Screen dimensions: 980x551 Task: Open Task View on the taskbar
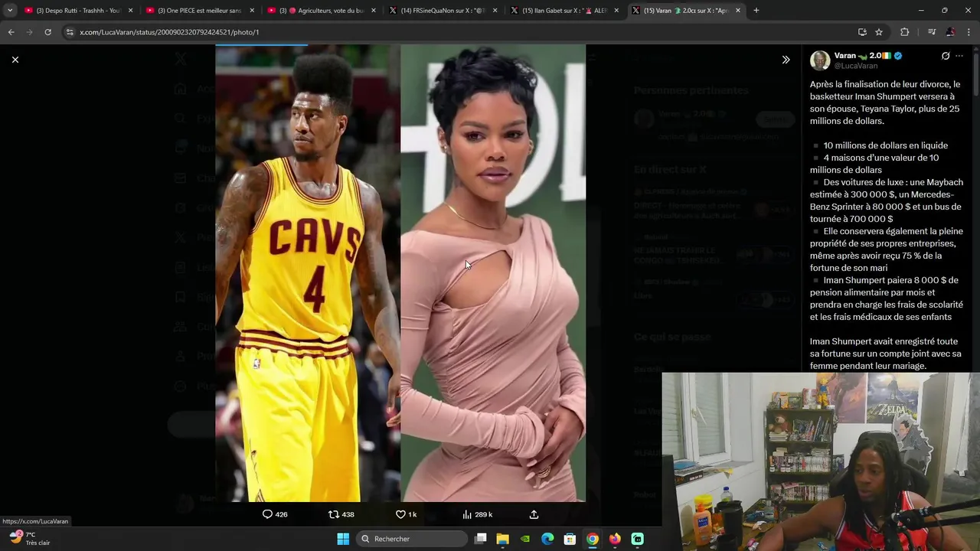(480, 539)
